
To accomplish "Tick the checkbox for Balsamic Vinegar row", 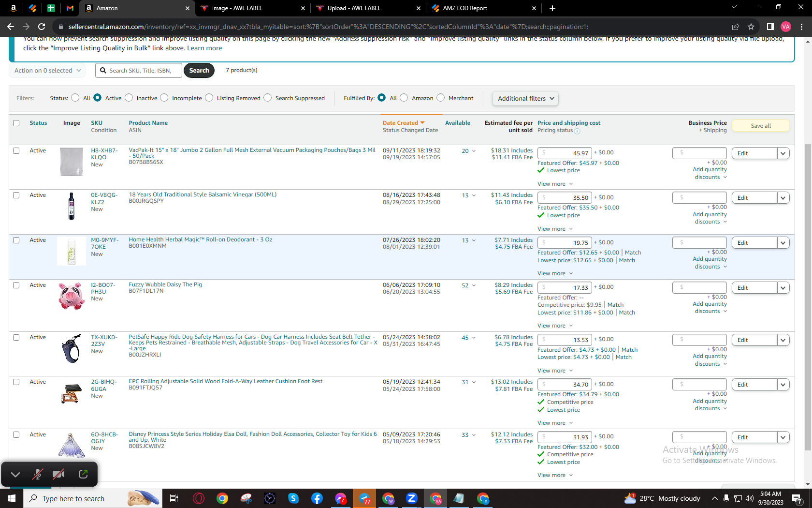I will 16,195.
